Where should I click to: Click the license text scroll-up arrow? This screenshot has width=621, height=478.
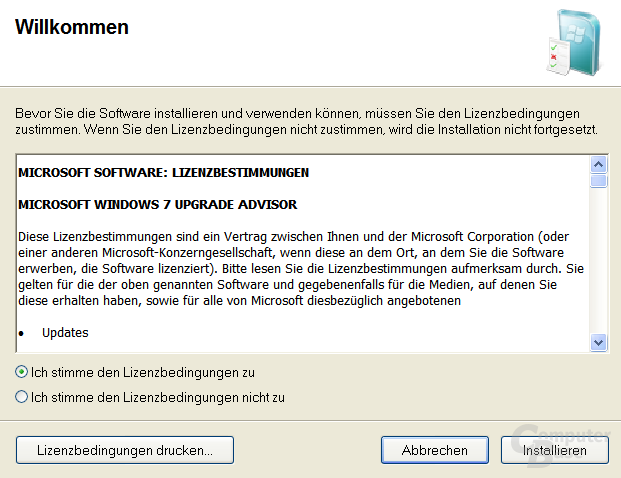pyautogui.click(x=598, y=164)
